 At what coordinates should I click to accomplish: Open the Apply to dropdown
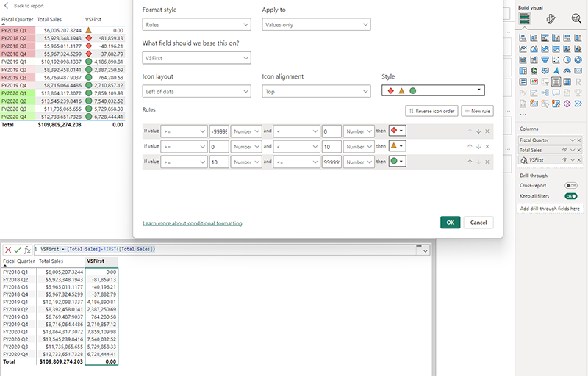click(x=317, y=25)
